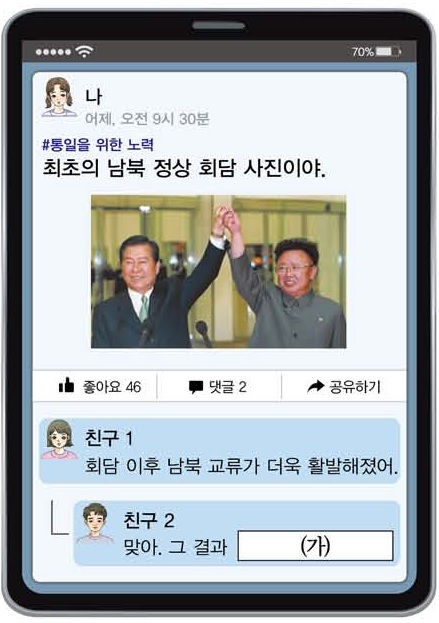Open the summit handshake photo

coord(219,272)
